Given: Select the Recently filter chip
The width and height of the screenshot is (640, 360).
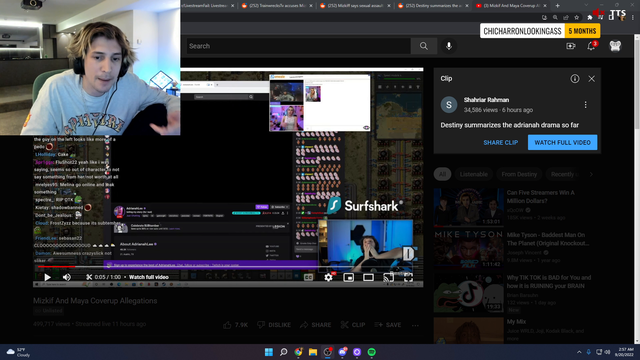Looking at the screenshot, I should [564, 174].
